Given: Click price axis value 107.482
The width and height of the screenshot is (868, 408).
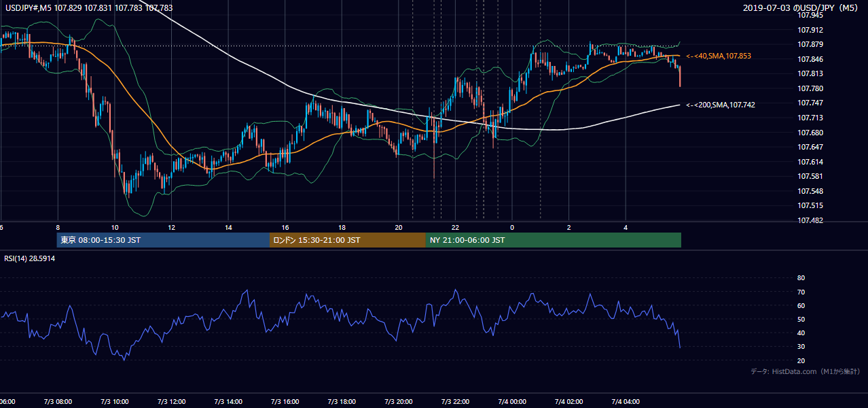Looking at the screenshot, I should pos(810,220).
